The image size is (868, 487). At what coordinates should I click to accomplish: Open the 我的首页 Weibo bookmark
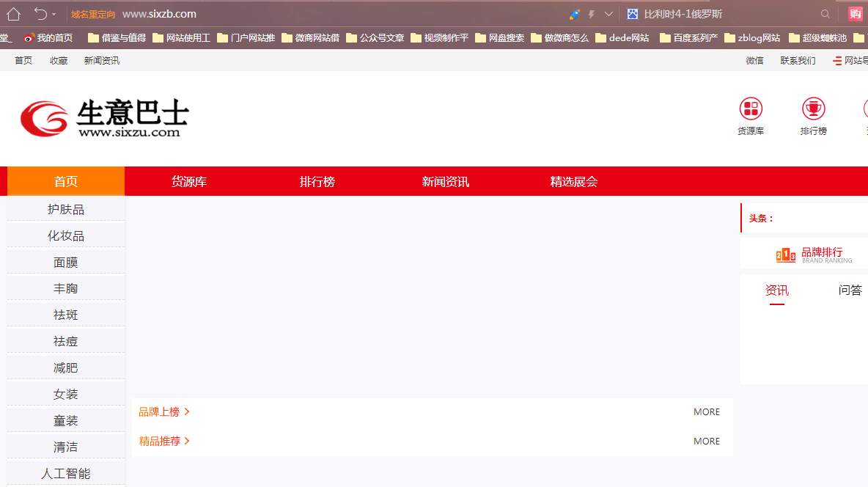coord(48,37)
